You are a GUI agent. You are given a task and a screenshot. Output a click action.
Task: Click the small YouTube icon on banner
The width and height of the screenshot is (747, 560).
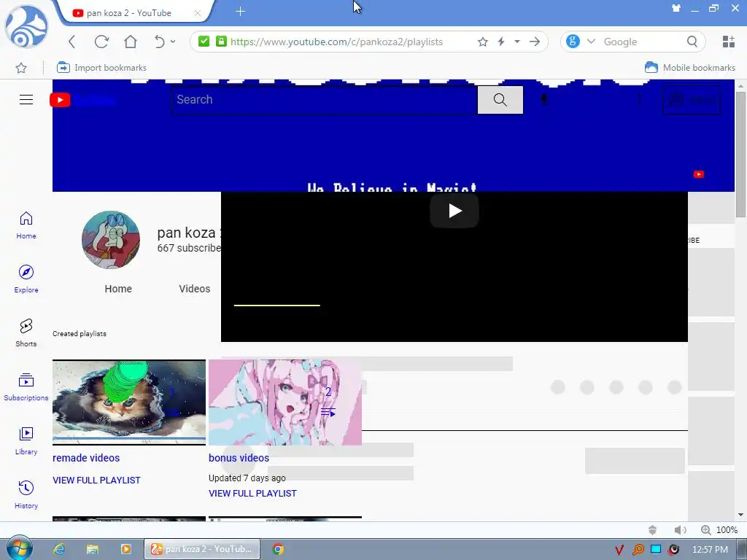(698, 174)
